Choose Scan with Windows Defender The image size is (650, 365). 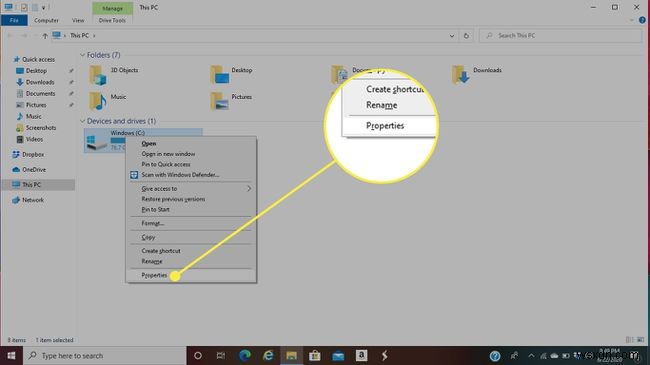[180, 175]
